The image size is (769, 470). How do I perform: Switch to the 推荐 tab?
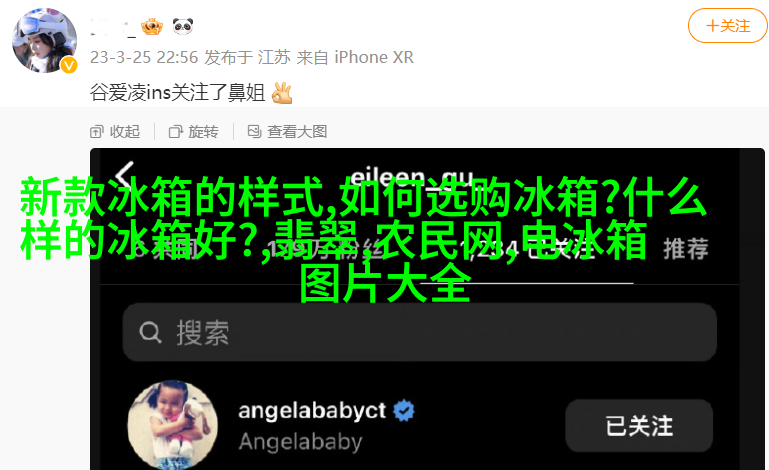click(x=686, y=249)
